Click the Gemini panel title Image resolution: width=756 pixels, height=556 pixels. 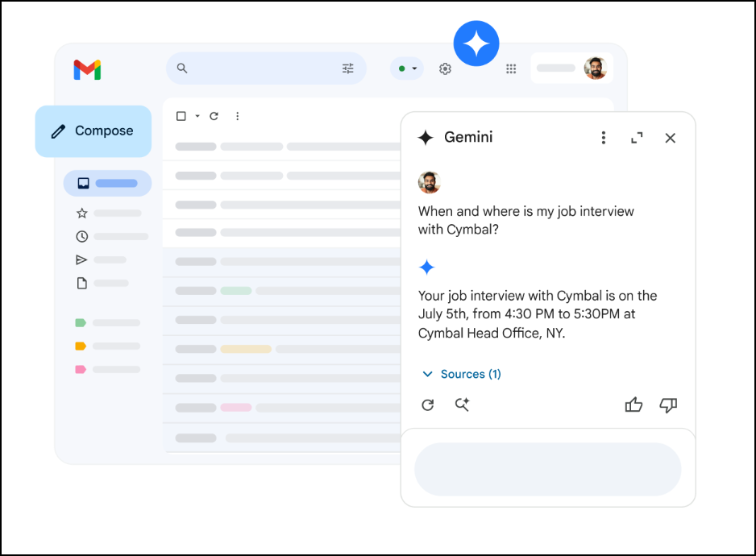[x=468, y=138]
